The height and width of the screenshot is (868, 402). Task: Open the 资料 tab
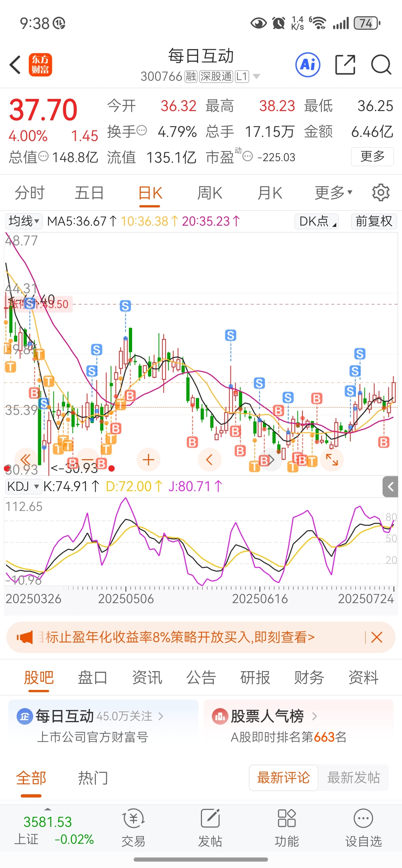(363, 677)
